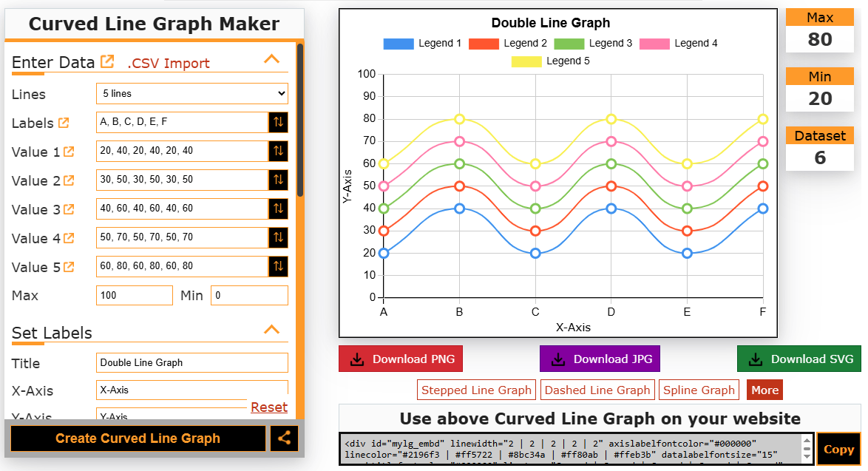Click the More graph types button
This screenshot has width=868, height=471.
tap(764, 390)
